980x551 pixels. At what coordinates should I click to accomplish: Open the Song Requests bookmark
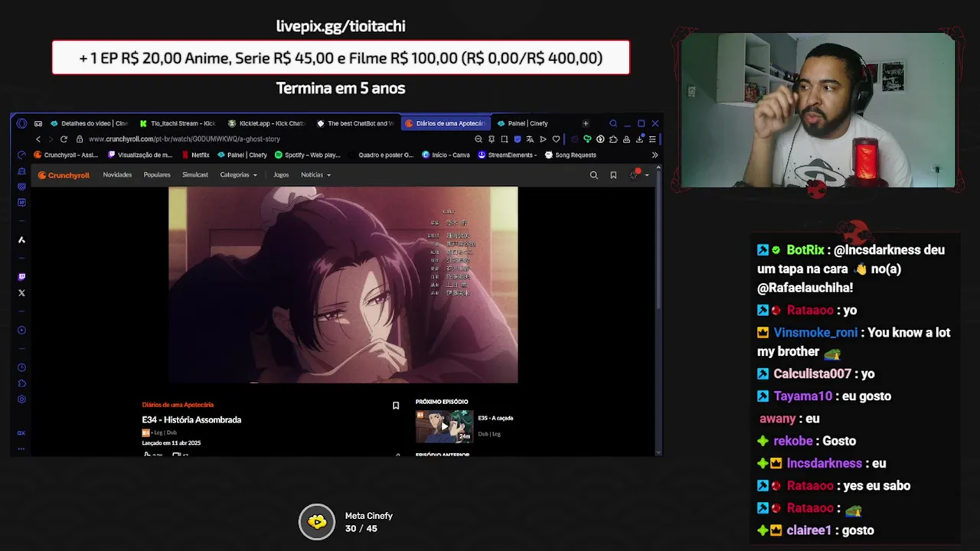[570, 155]
